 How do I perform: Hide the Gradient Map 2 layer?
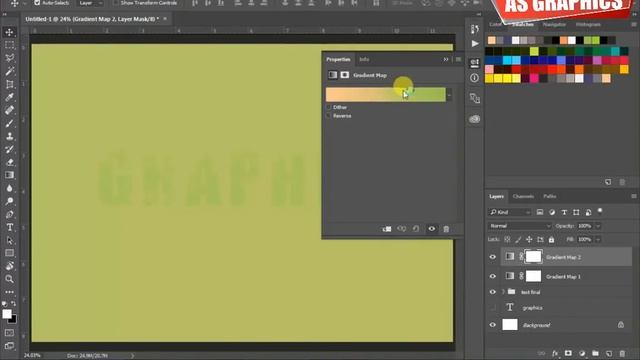(493, 257)
